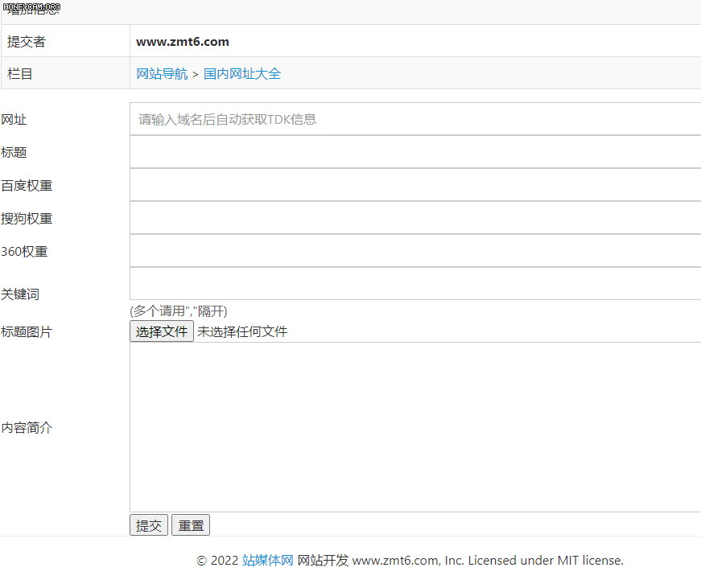The height and width of the screenshot is (588, 701).
Task: Click the 内容简介 field label
Action: [27, 428]
